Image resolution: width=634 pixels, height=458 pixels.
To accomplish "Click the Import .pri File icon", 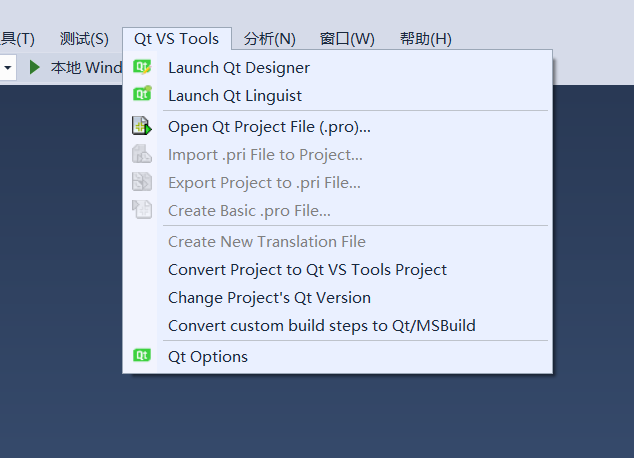I will 142,154.
